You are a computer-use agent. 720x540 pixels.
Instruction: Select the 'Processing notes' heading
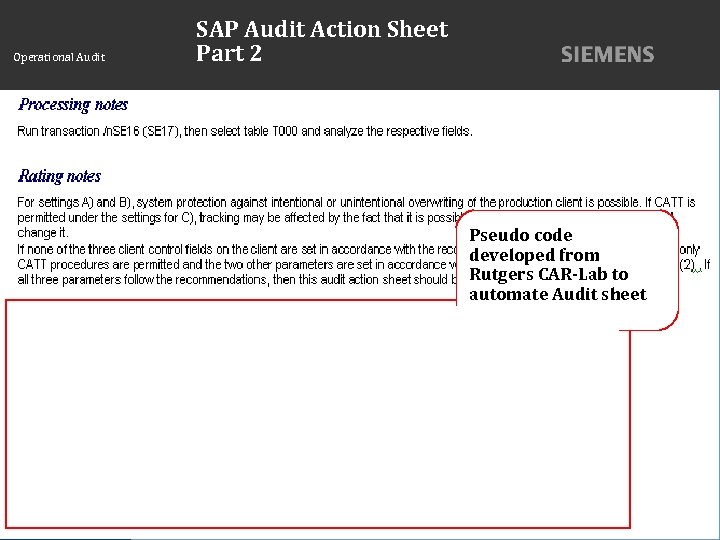(73, 105)
